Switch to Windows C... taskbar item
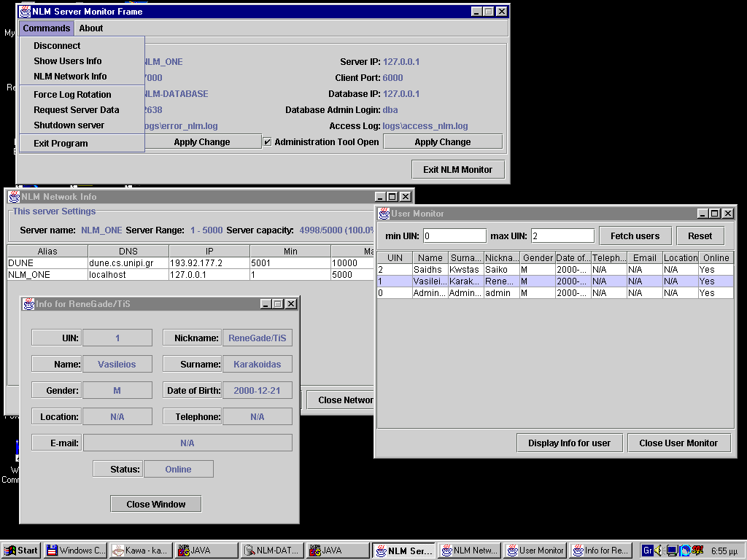This screenshot has width=747, height=560. [76, 551]
